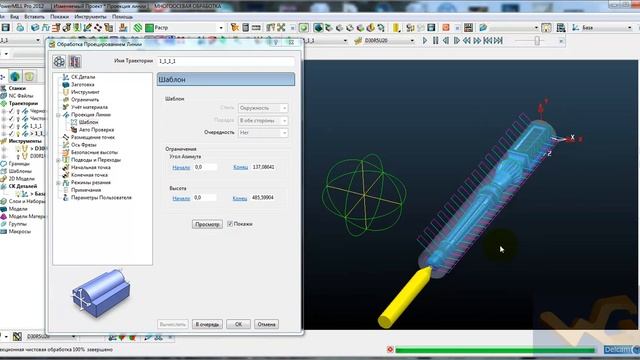Screen dimensions: 640x360
Task: Click the green striped raster strategy icon
Action: [x=138, y=27]
